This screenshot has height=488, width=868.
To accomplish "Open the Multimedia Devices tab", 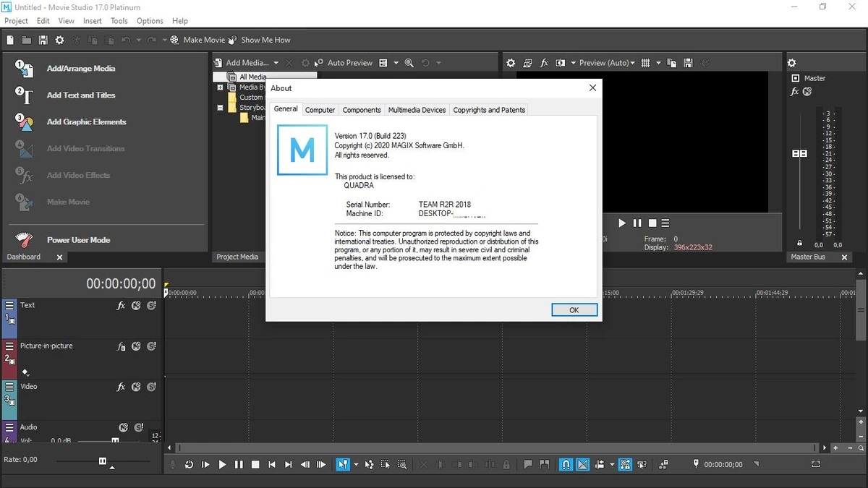I will (x=417, y=110).
